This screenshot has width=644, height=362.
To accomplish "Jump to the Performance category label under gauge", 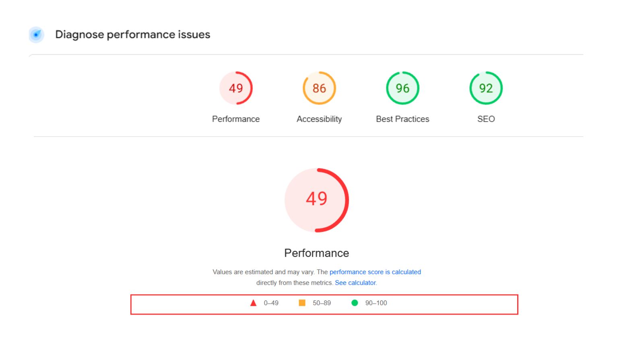I will (236, 119).
